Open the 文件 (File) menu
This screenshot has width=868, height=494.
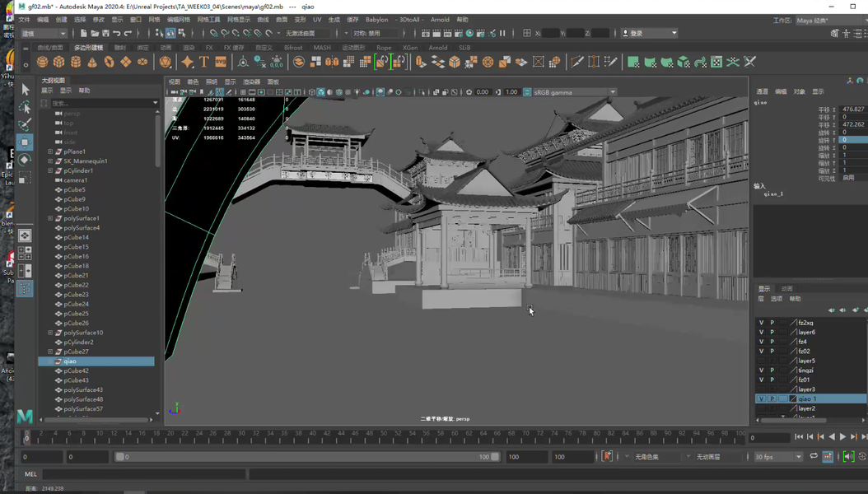coord(25,20)
